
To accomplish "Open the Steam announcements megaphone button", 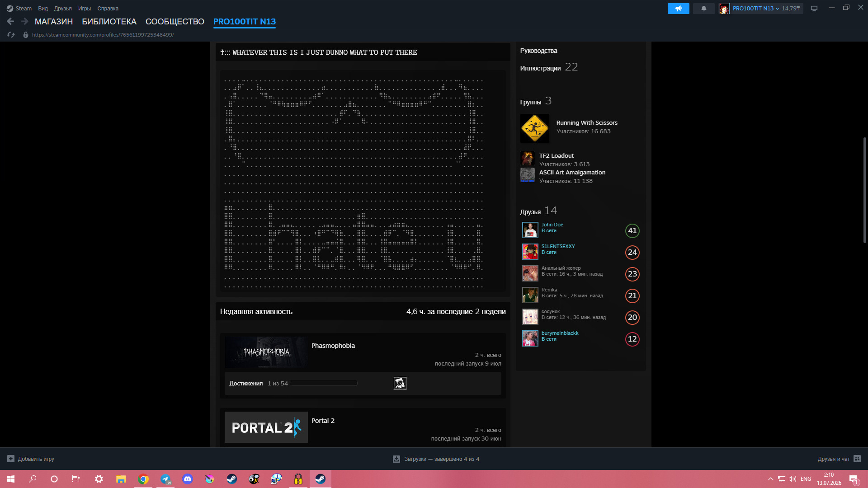I will (678, 9).
